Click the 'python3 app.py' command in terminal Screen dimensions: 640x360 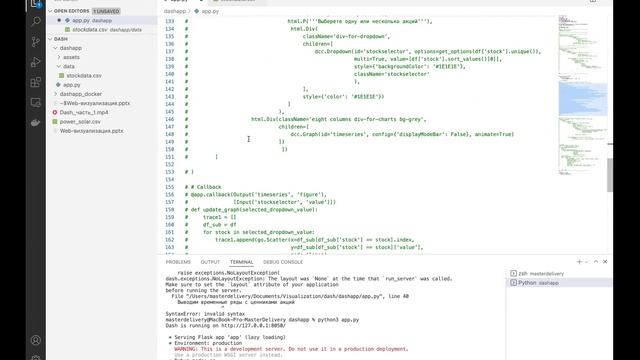[x=338, y=320]
